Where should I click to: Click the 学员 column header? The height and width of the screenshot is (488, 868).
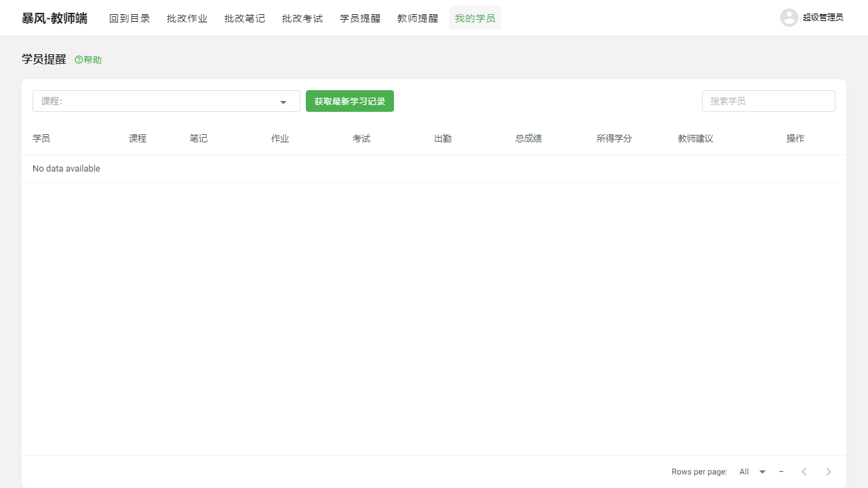pos(41,138)
